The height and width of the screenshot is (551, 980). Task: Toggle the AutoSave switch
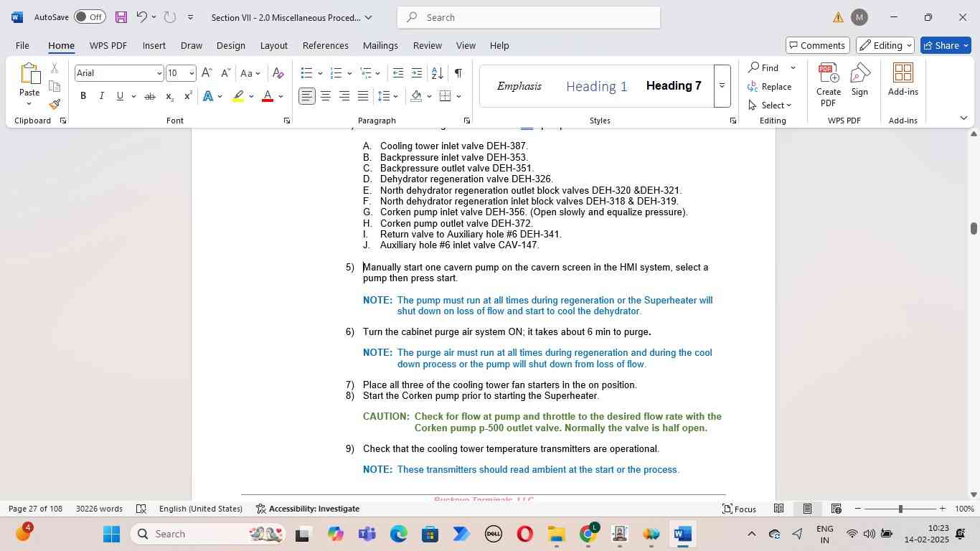click(x=90, y=17)
